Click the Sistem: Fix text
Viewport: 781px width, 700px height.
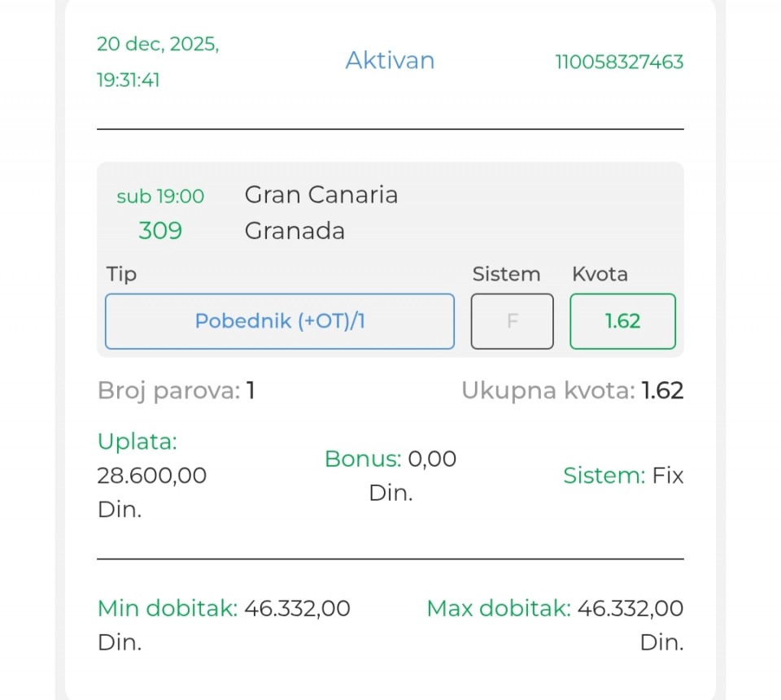pyautogui.click(x=623, y=476)
